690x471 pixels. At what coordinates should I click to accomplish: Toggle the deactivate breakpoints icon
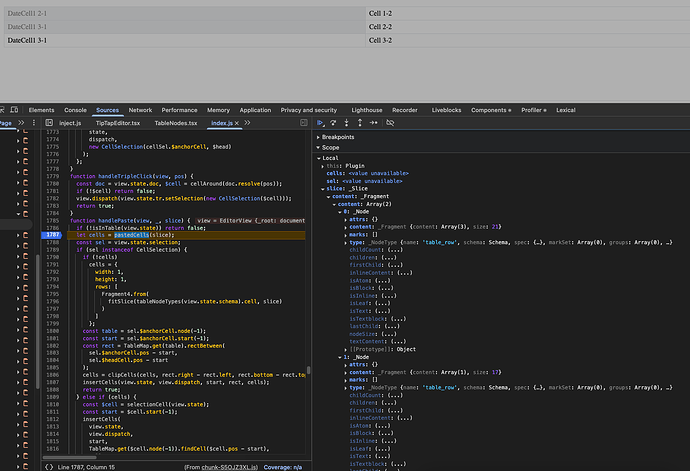pos(390,123)
